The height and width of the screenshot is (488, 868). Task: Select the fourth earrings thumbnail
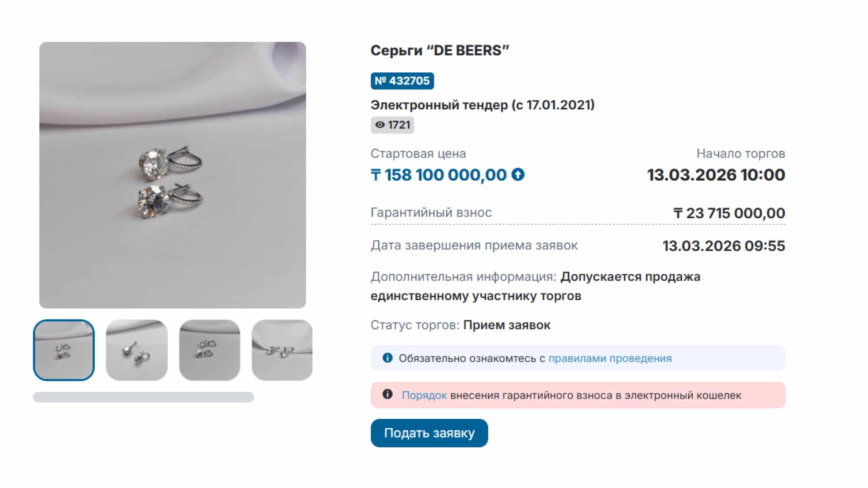(282, 350)
